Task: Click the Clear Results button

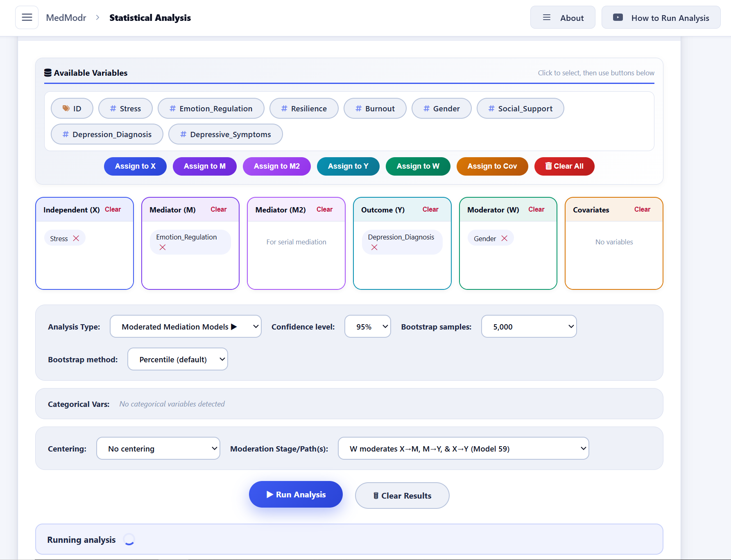Action: pyautogui.click(x=402, y=495)
